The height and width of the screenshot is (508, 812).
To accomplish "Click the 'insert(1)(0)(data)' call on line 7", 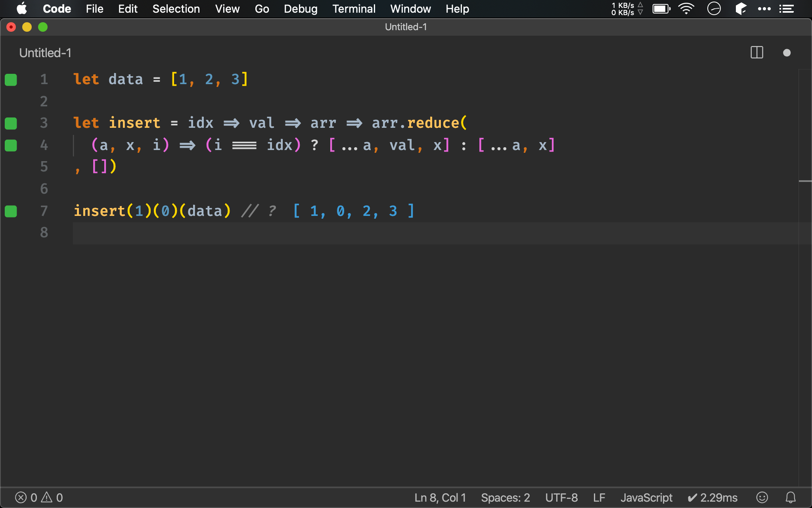I will point(152,211).
